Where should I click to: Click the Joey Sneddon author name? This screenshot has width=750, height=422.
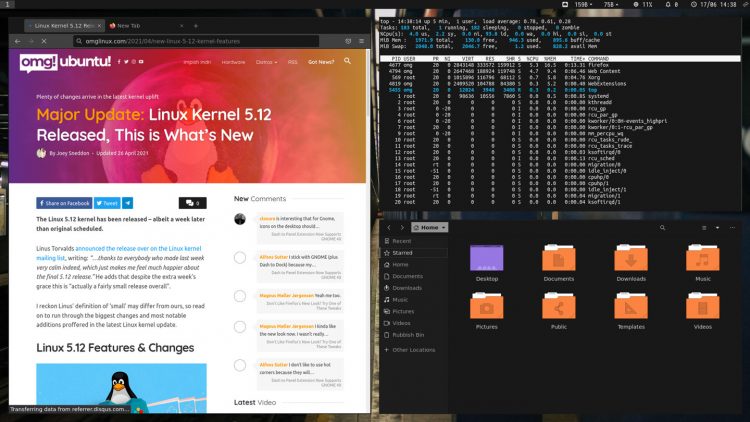click(73, 153)
